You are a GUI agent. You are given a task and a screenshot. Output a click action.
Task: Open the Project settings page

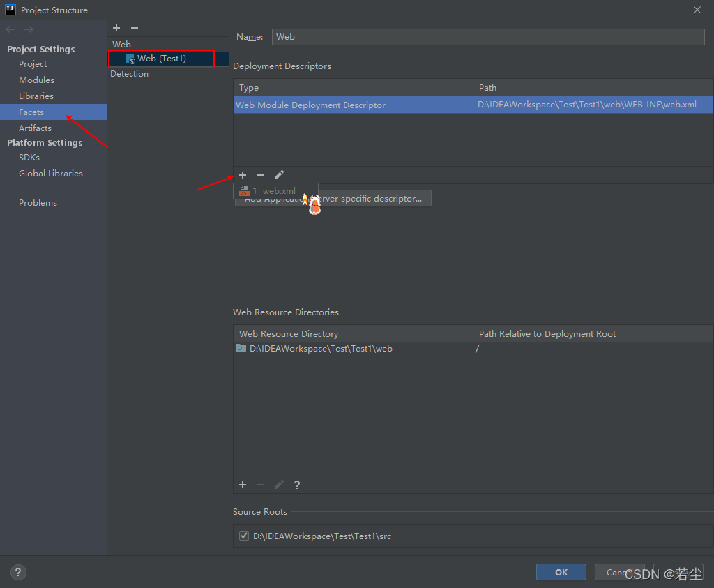click(33, 64)
